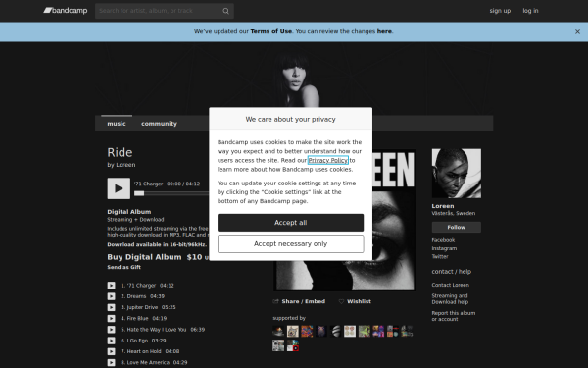The width and height of the screenshot is (588, 368).
Task: Open the log in link
Action: (x=530, y=11)
